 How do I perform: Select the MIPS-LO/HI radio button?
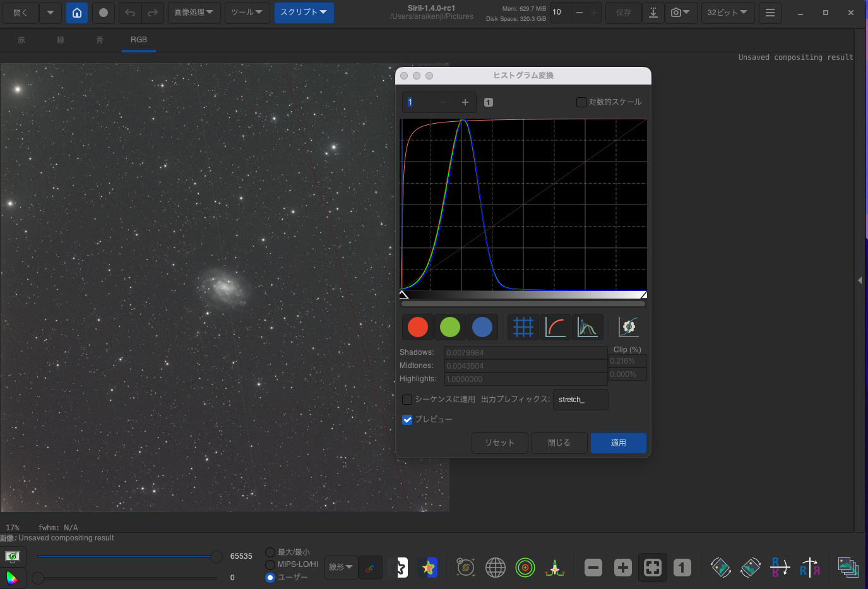point(270,564)
